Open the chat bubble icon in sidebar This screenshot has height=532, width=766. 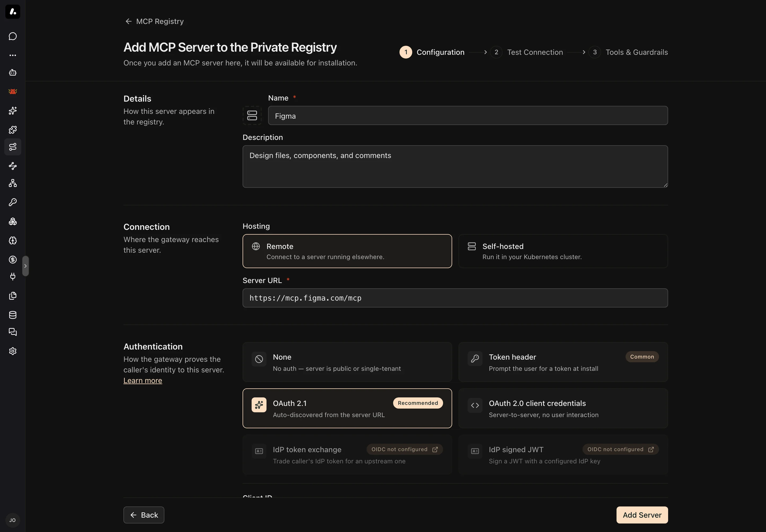[x=13, y=36]
